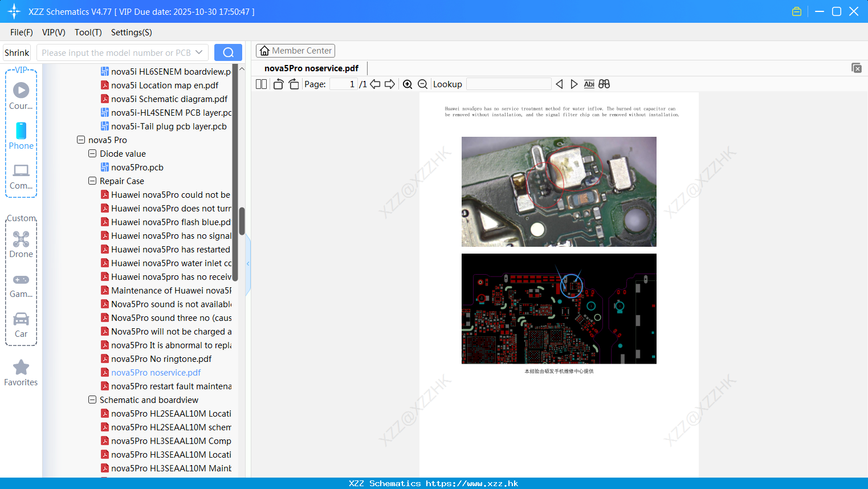Find previous lookup match
The height and width of the screenshot is (489, 868).
pos(559,84)
